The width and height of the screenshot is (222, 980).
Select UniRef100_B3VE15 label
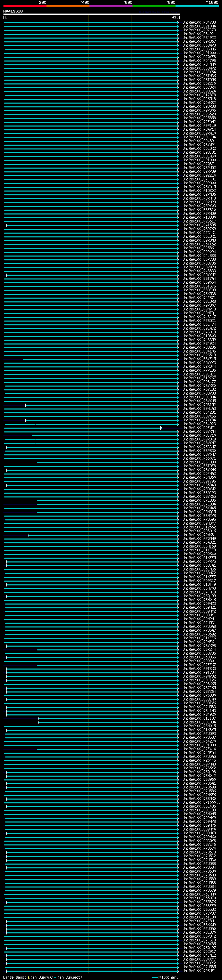point(199,359)
